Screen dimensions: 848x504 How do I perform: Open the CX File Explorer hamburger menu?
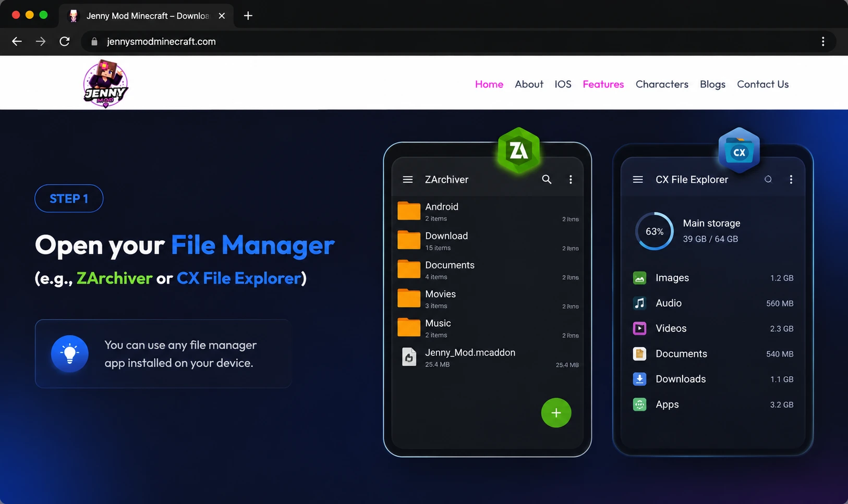(638, 179)
